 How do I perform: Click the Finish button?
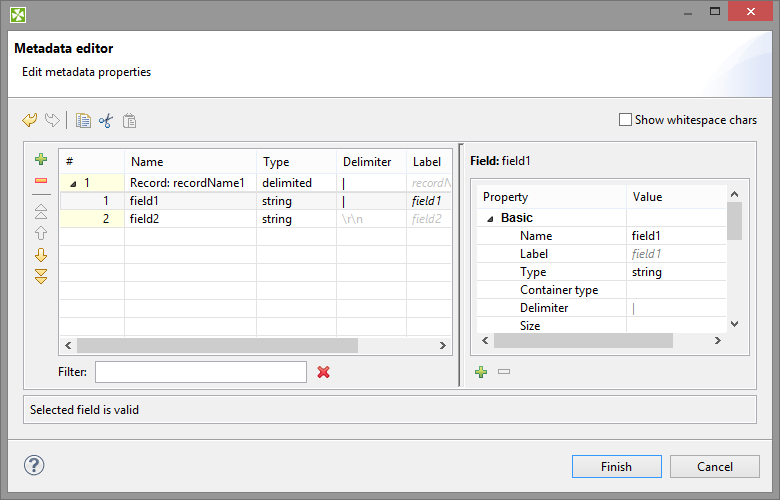pyautogui.click(x=616, y=466)
